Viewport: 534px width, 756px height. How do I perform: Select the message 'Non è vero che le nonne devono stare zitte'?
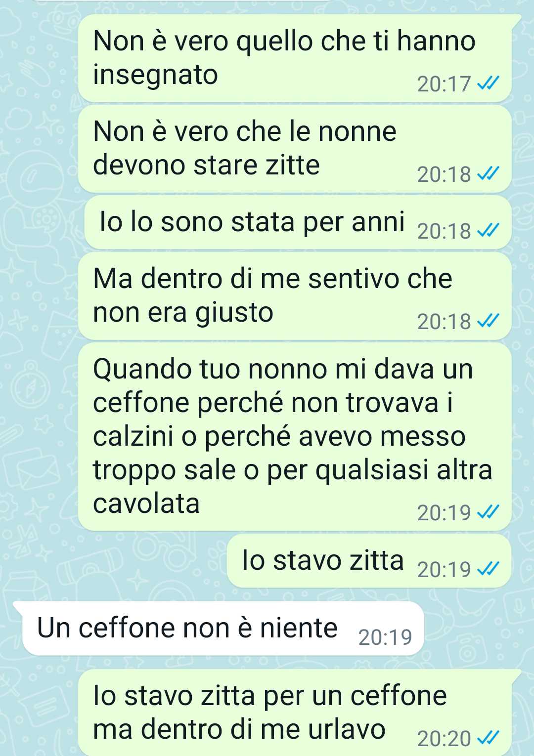(x=295, y=149)
